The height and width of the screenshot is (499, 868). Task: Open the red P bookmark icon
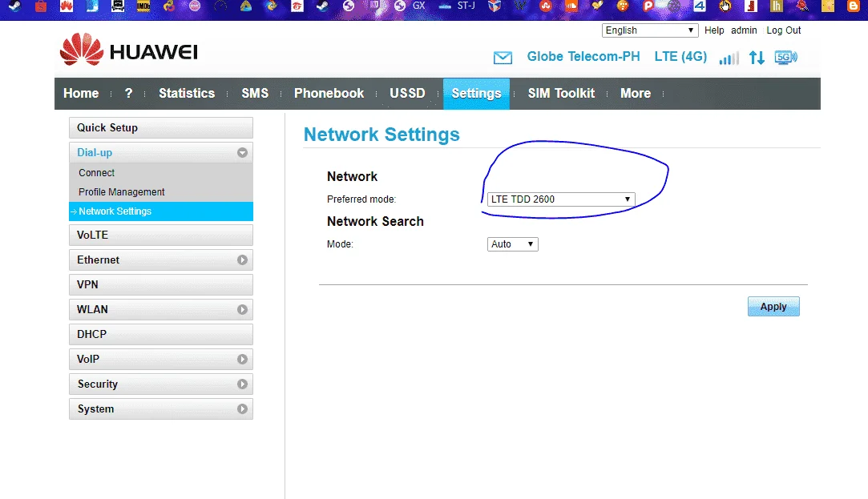coord(648,6)
